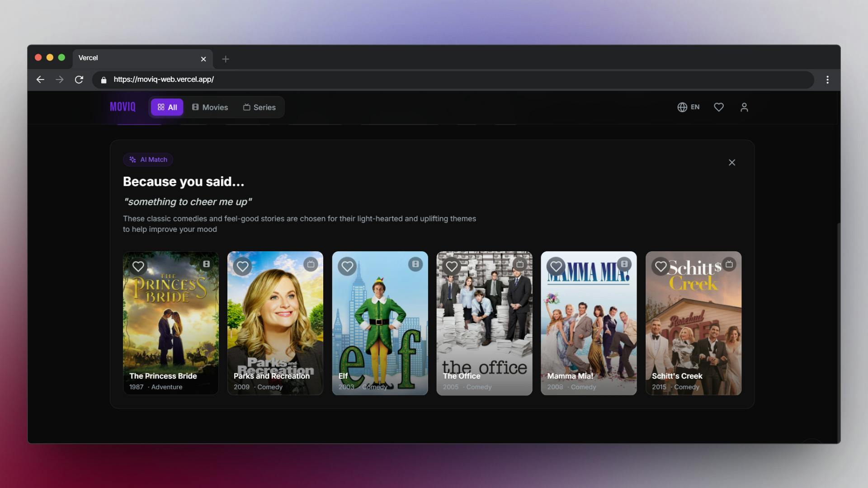Close the Vercel browser tab
Screen dimensions: 868x488
tap(203, 59)
